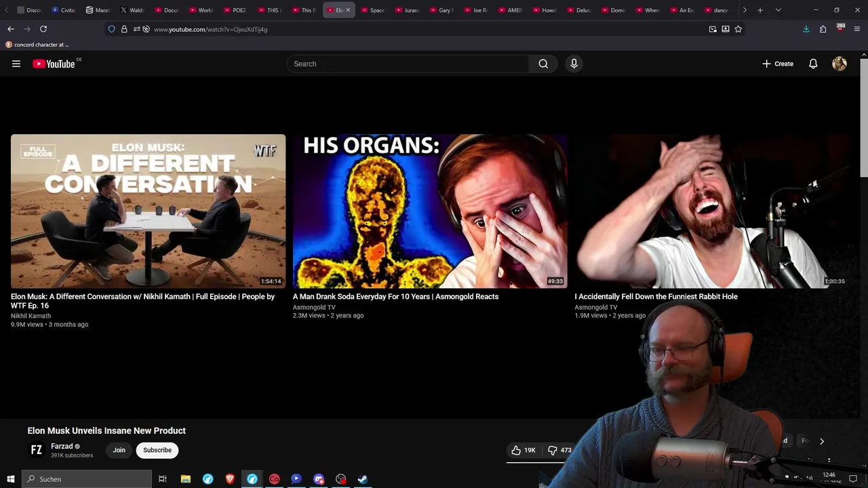
Task: Open File Explorer from the taskbar
Action: pos(186,479)
